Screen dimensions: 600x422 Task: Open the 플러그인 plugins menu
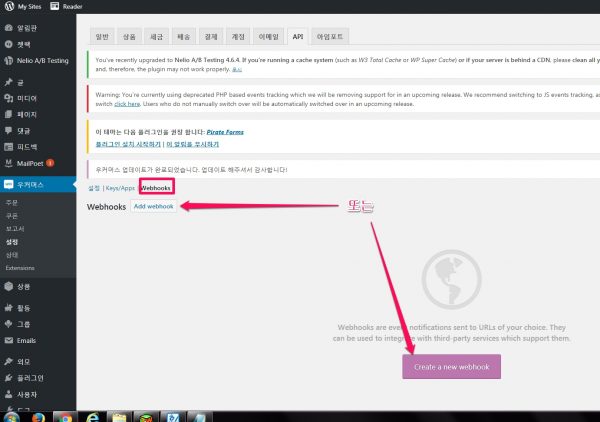[31, 379]
